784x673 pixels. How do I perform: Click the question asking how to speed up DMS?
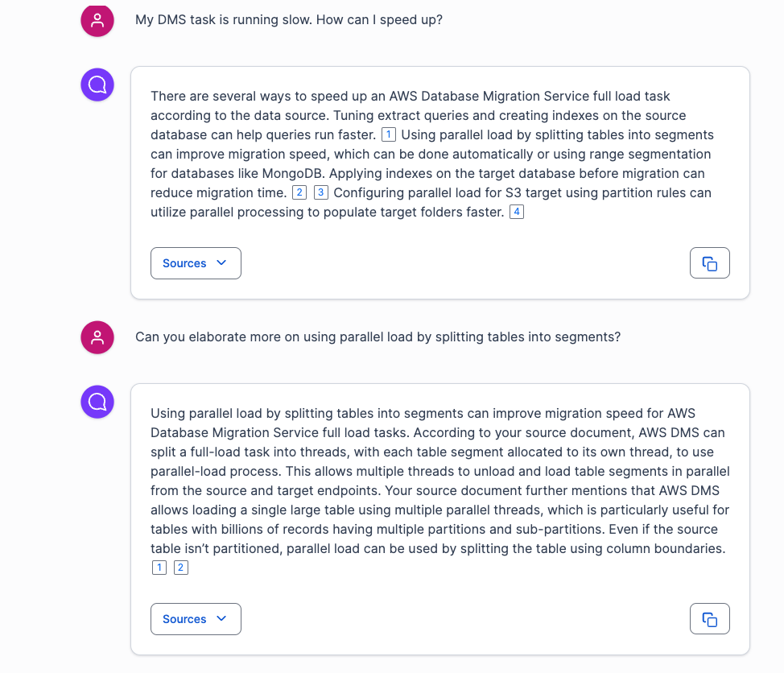289,19
